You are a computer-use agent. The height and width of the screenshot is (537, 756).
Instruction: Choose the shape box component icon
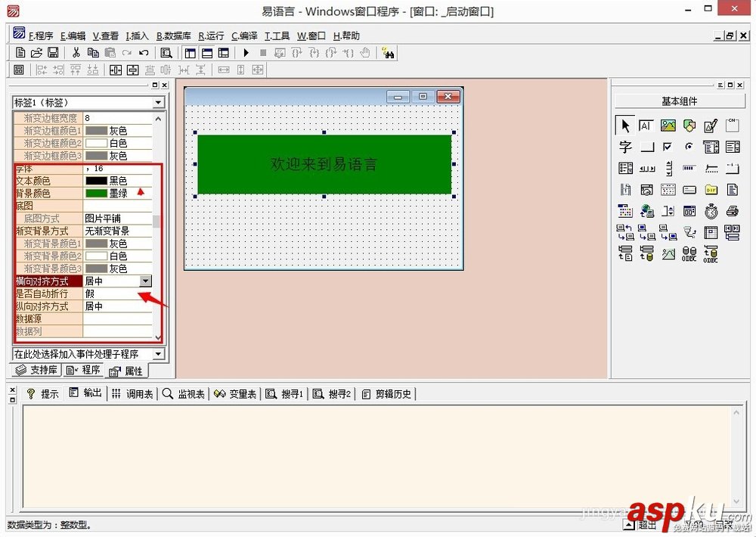[689, 126]
